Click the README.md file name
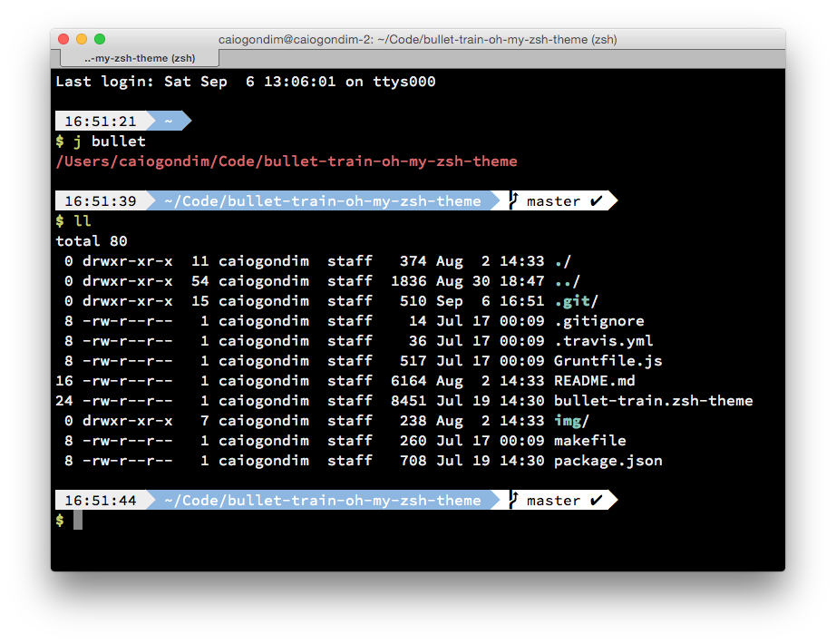 (x=594, y=381)
